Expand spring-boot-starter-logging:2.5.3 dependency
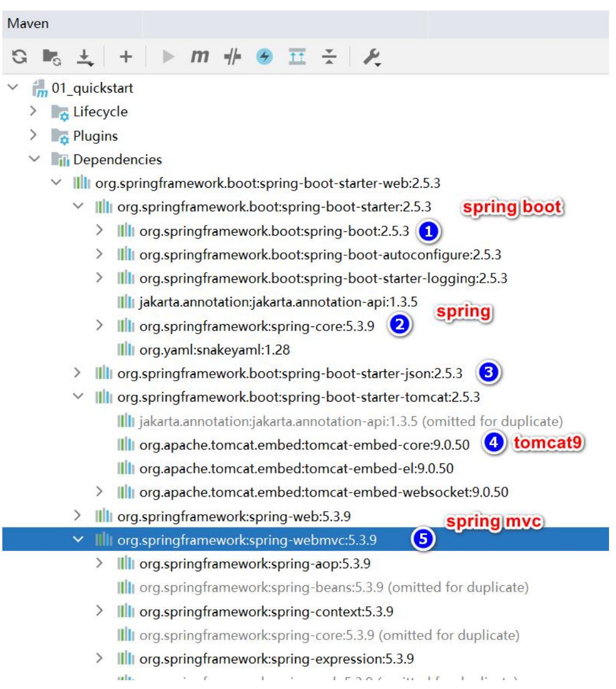 click(x=99, y=277)
